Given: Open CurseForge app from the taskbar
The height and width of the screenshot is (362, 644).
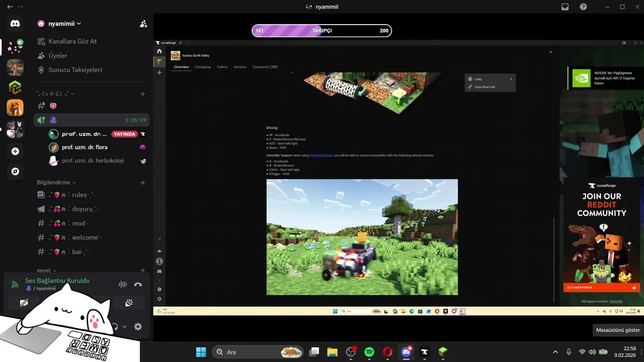Looking at the screenshot, I should [425, 352].
